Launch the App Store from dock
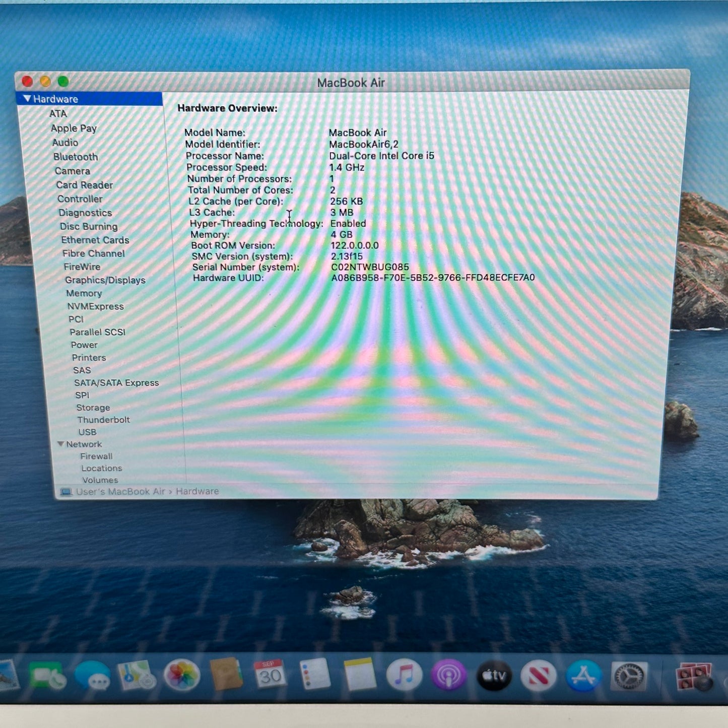The height and width of the screenshot is (728, 728). point(583,675)
